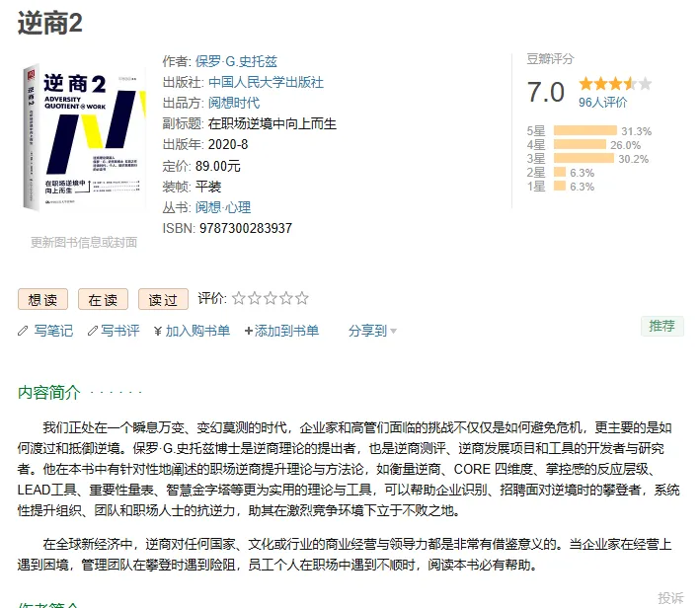
Task: Click the plus icon beside 添加到书单
Action: click(x=249, y=331)
